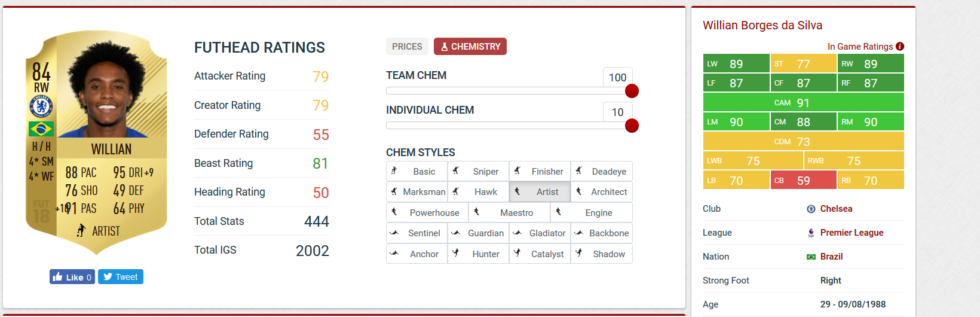
Task: Click the Premier League logo icon
Action: 811,233
